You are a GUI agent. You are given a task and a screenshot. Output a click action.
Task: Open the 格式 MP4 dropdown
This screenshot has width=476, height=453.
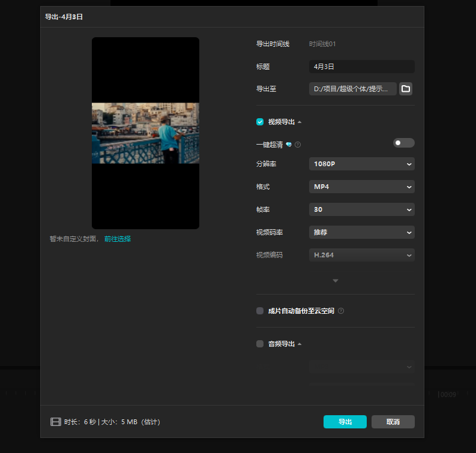pyautogui.click(x=361, y=187)
